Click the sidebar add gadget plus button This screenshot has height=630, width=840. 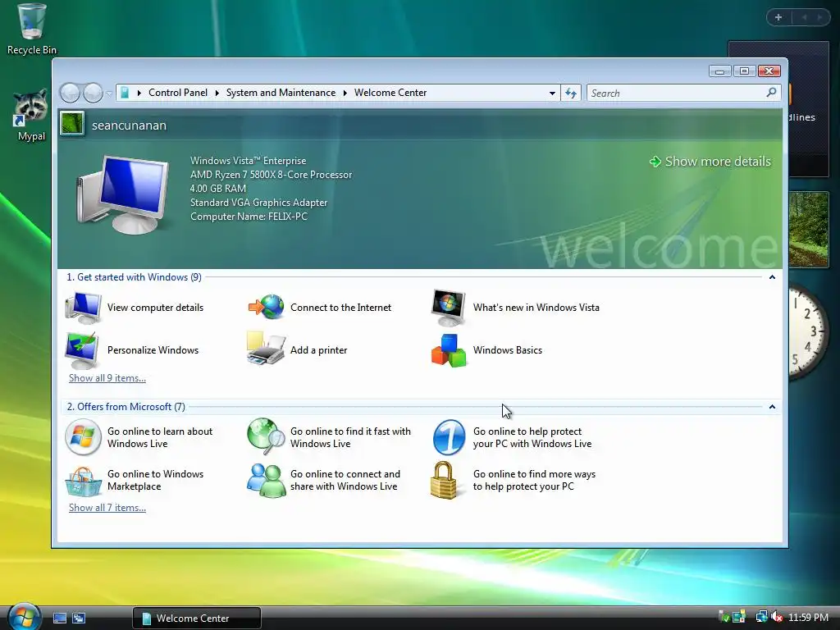(778, 17)
